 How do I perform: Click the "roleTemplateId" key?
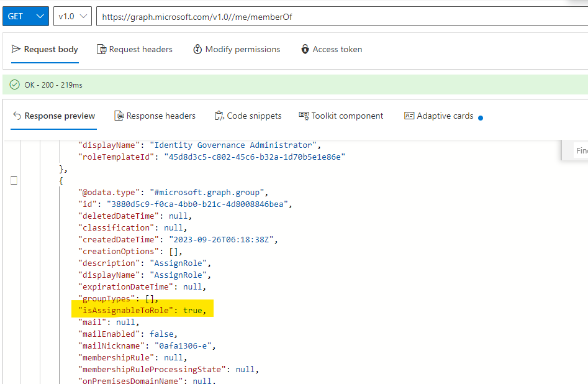point(116,157)
